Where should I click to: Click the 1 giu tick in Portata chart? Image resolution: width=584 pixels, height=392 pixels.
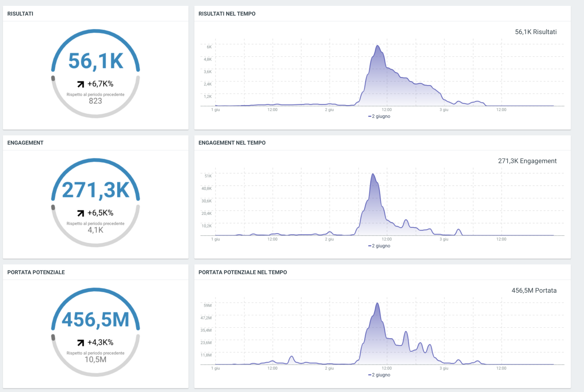click(215, 368)
